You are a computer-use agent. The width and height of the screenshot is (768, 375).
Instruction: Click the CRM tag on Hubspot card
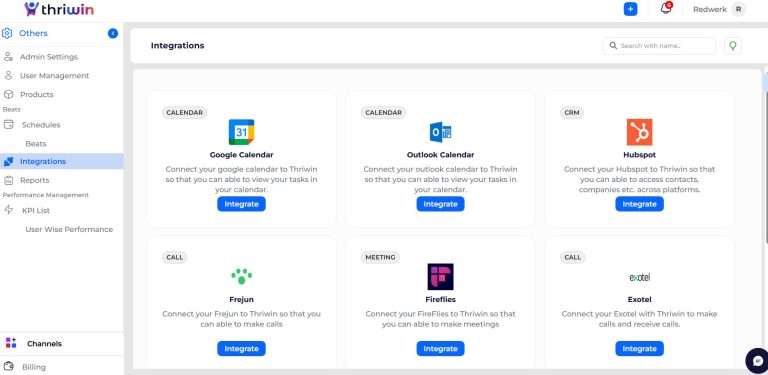[x=572, y=113]
